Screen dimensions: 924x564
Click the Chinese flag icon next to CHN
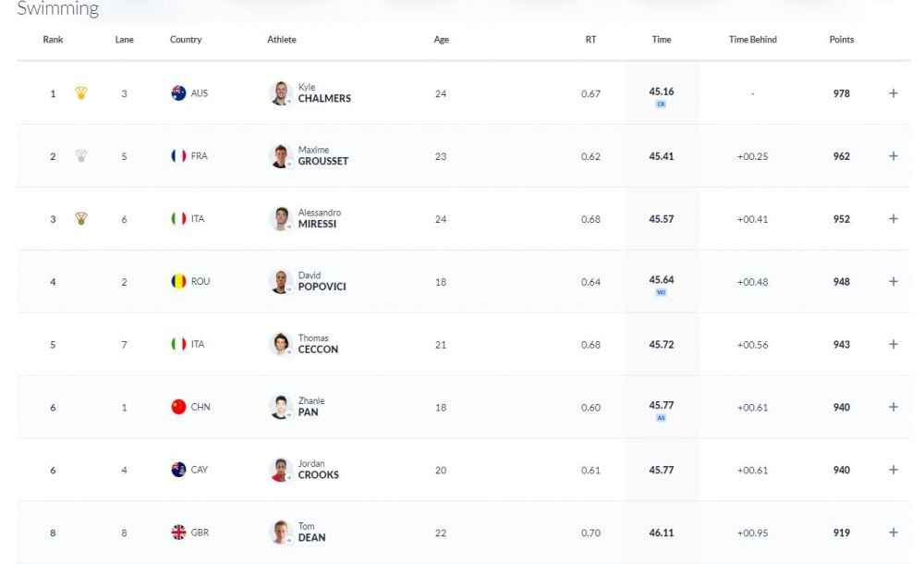click(x=178, y=407)
